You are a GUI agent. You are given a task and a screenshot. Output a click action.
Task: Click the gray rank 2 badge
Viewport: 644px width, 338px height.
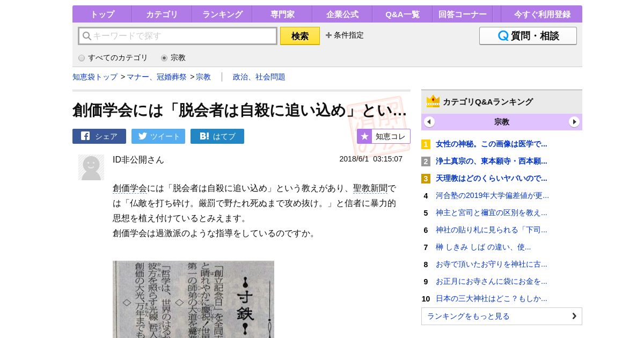pyautogui.click(x=426, y=161)
